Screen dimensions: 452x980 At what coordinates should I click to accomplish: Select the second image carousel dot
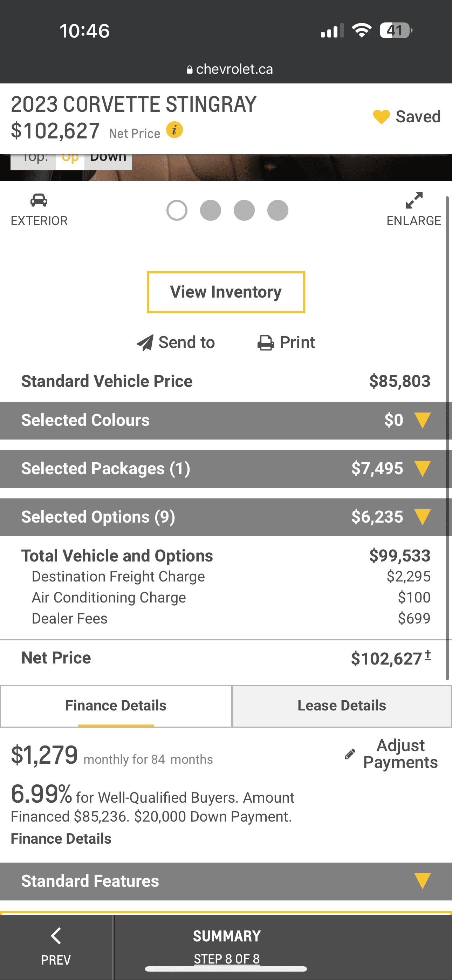(210, 210)
